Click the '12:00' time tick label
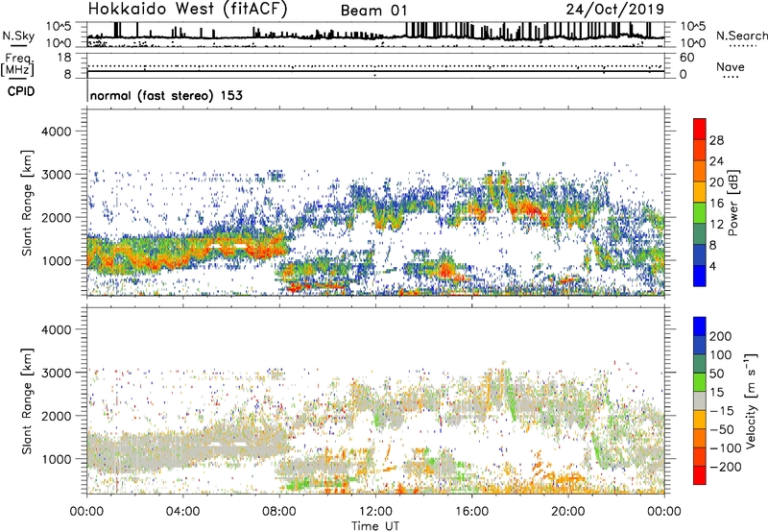 click(375, 512)
